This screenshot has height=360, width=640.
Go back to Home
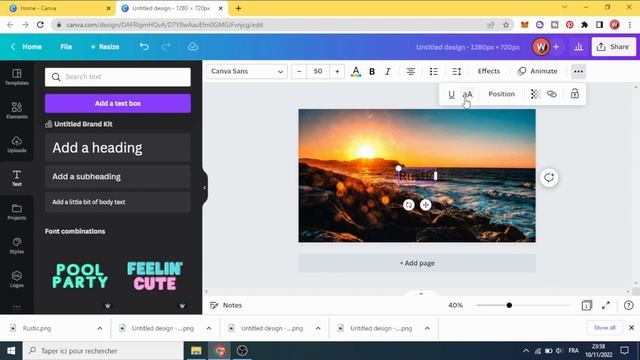pyautogui.click(x=26, y=47)
